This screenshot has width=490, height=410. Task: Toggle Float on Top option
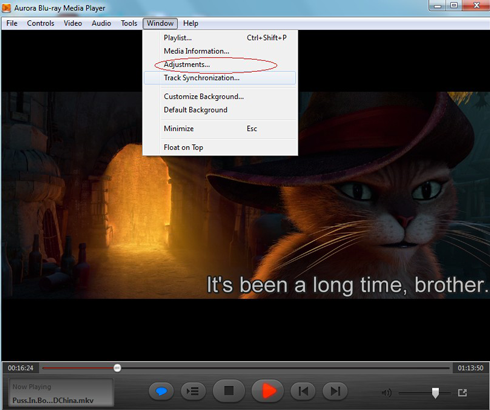click(220, 147)
